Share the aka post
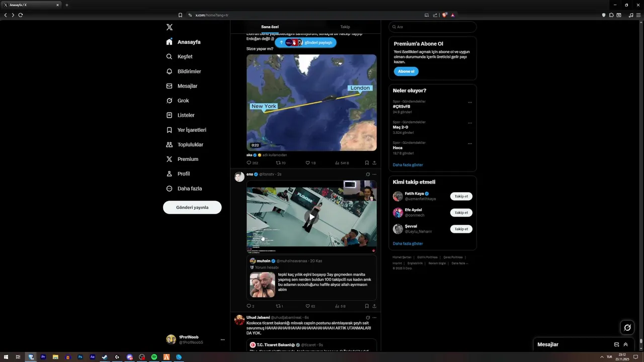Viewport: 644px width, 362px height. coord(374,163)
